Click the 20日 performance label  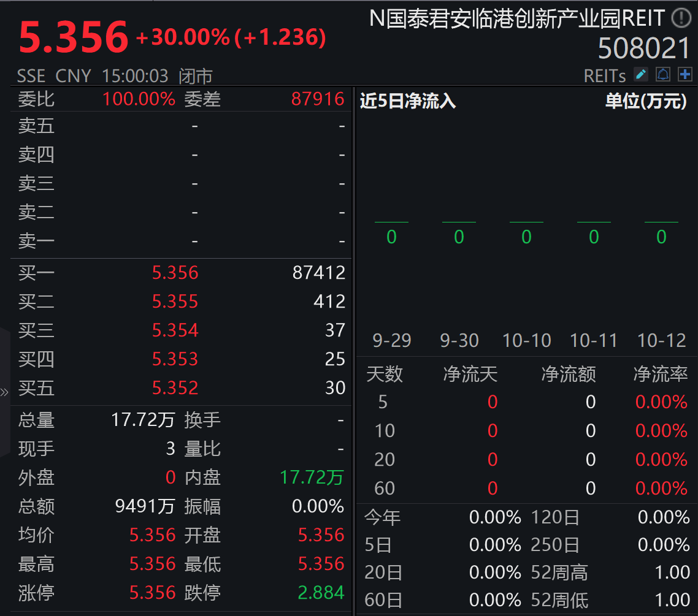point(383,572)
